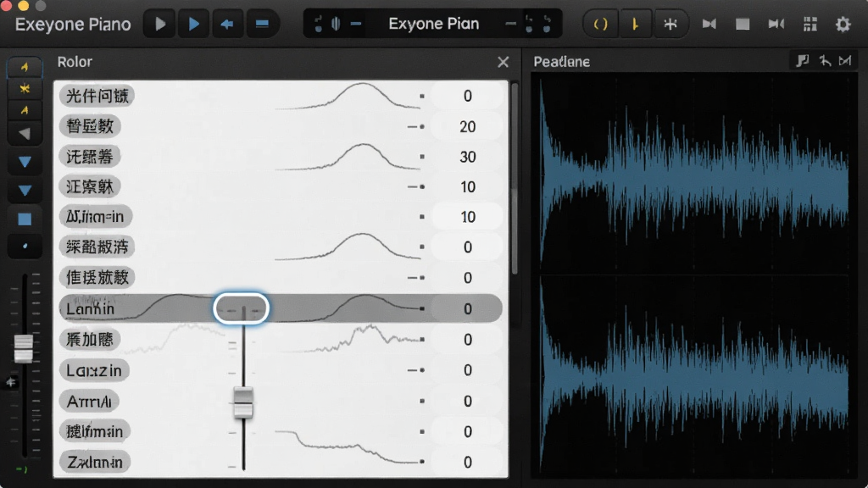Screen dimensions: 868x488
Task: Click the value field showing 30
Action: pos(467,157)
